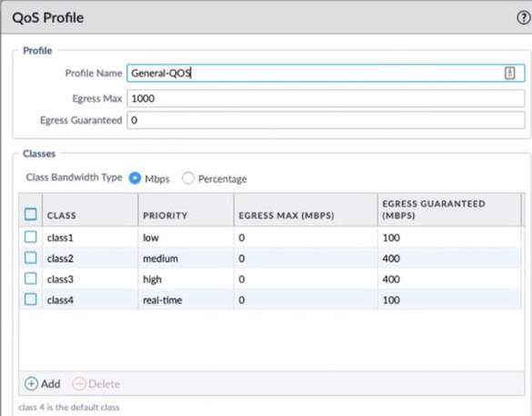The width and height of the screenshot is (532, 416).
Task: Check the class3 row checkbox
Action: [x=31, y=279]
